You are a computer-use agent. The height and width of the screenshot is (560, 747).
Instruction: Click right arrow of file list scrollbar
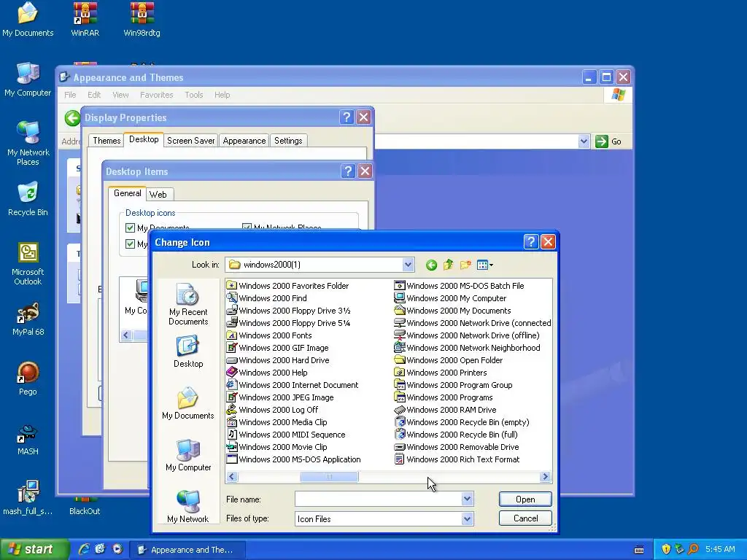pos(546,476)
